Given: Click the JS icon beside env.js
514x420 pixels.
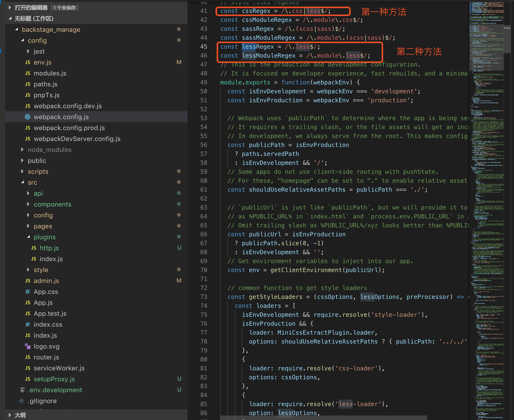Looking at the screenshot, I should (x=28, y=62).
